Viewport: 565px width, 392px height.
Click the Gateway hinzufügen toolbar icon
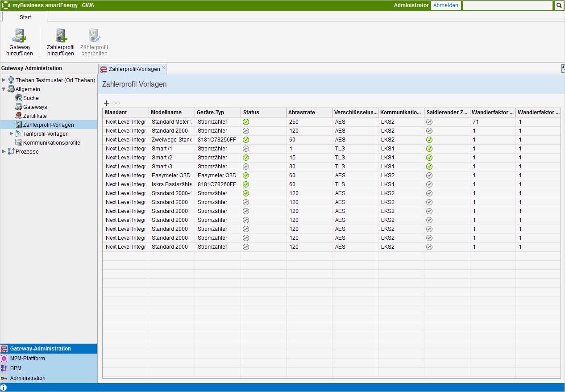[x=20, y=36]
